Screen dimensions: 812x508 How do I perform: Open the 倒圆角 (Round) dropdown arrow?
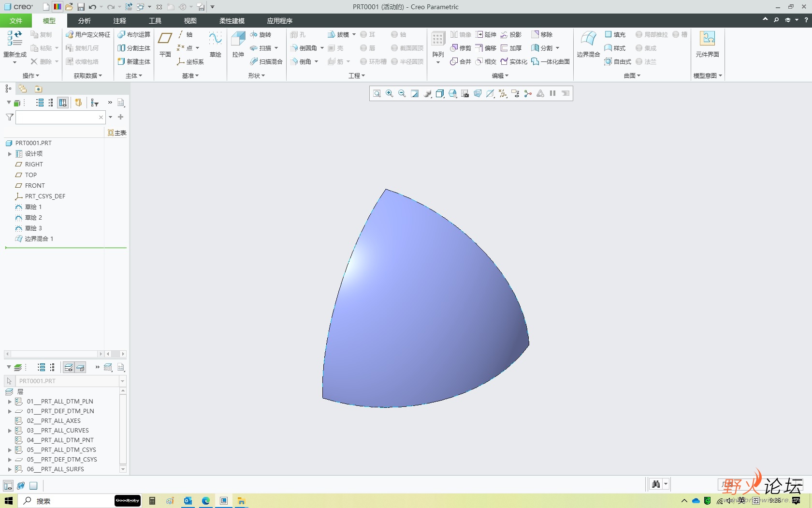pyautogui.click(x=322, y=48)
